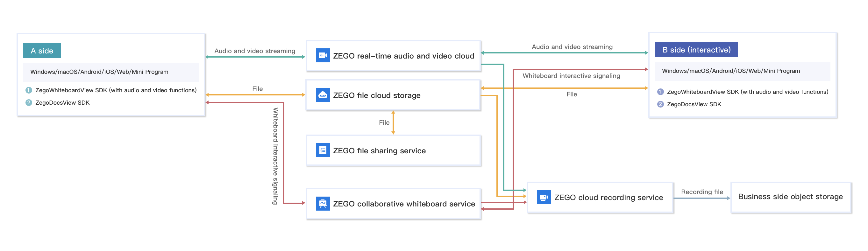868x251 pixels.
Task: Click the File label between A side and storage
Action: (257, 89)
